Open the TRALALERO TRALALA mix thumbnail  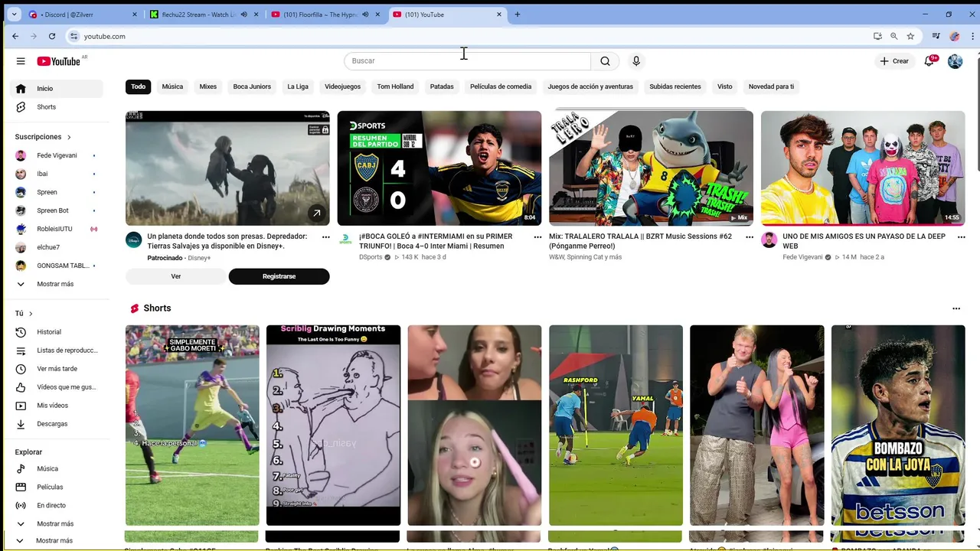(651, 168)
